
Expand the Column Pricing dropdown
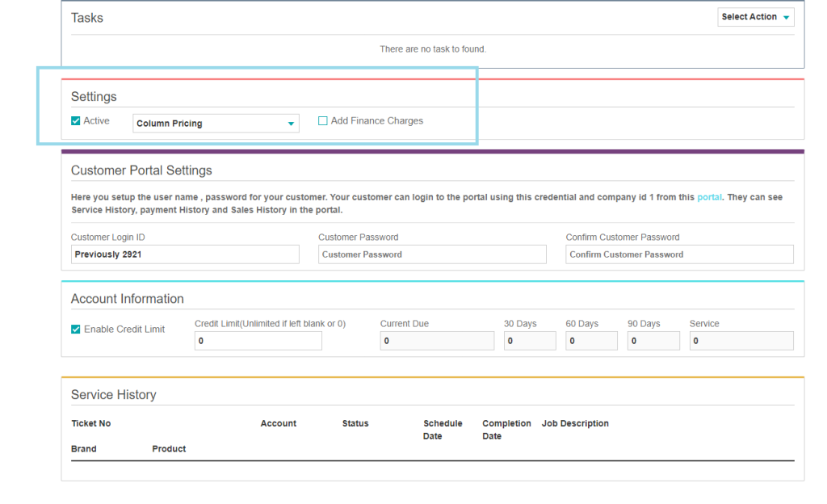point(216,124)
